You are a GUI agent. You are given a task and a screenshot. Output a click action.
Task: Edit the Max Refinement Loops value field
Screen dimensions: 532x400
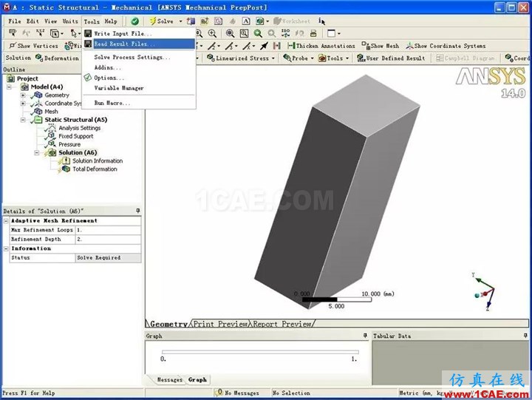click(x=108, y=230)
